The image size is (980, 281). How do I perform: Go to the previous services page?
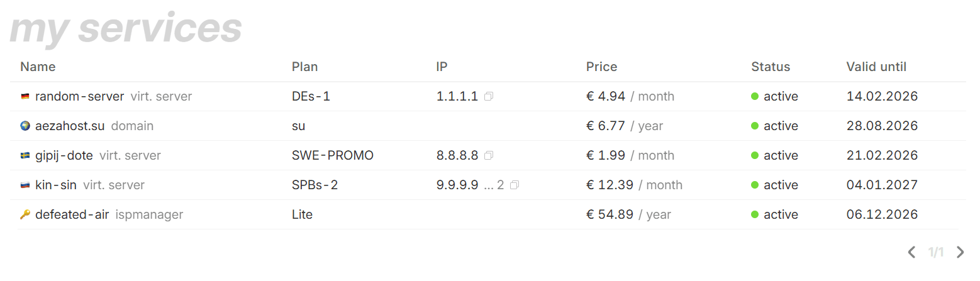click(911, 253)
